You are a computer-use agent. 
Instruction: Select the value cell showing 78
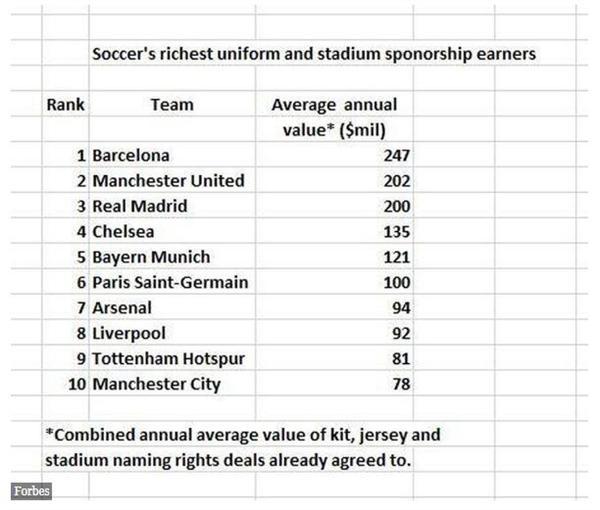400,383
